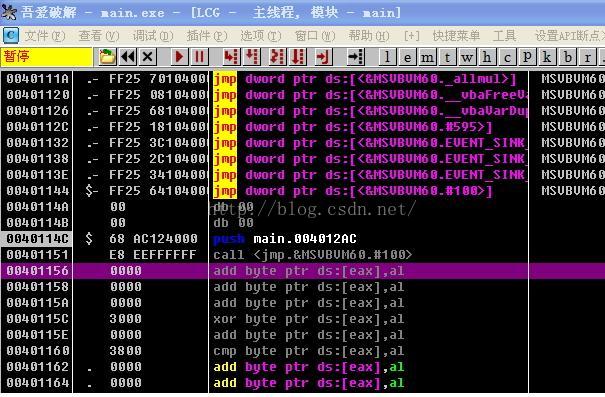The height and width of the screenshot is (397, 605).
Task: Show Executable modules with 'e' button
Action: pyautogui.click(x=407, y=57)
